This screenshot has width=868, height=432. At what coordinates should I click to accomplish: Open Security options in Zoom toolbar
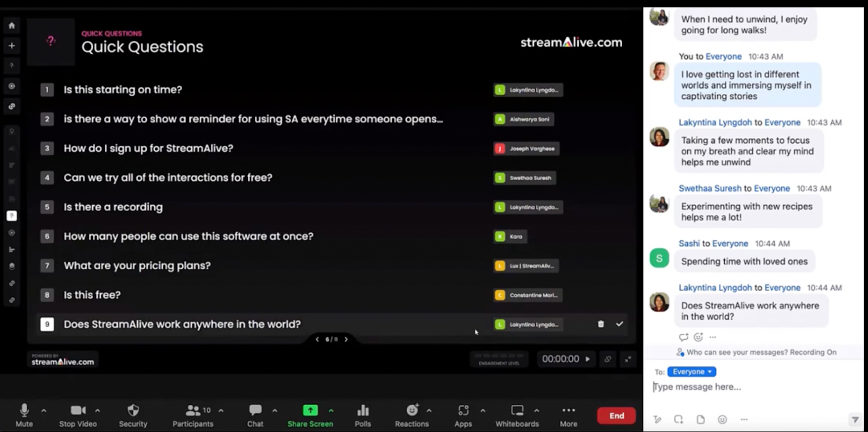[133, 415]
